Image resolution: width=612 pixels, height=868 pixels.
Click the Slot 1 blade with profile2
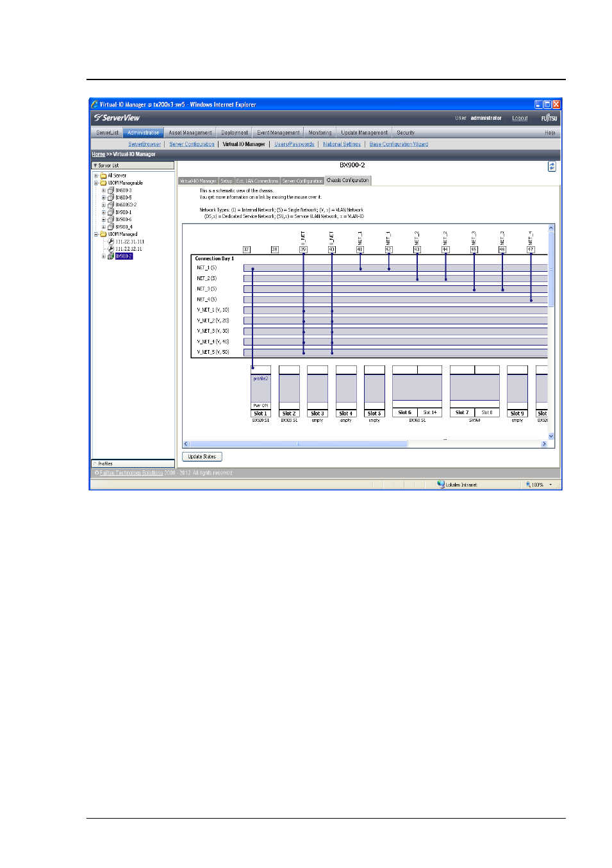(x=260, y=392)
